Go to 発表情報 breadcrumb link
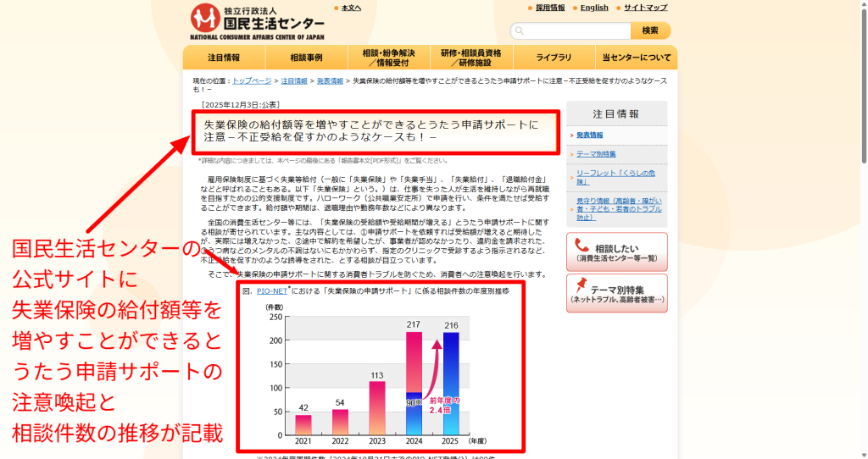The width and height of the screenshot is (868, 459). coord(330,80)
